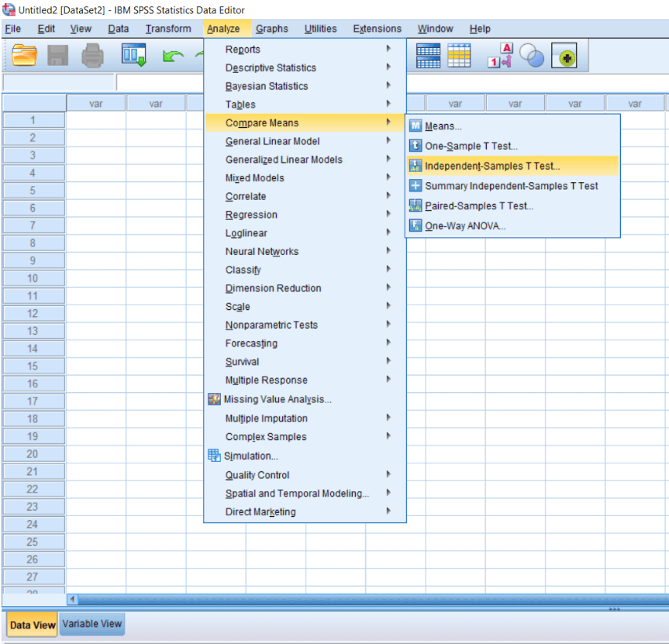The image size is (669, 644).
Task: Click the Open data document folder icon
Action: (x=24, y=56)
